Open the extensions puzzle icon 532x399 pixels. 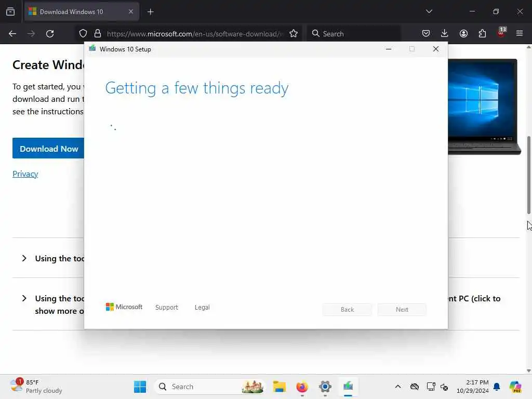[482, 34]
